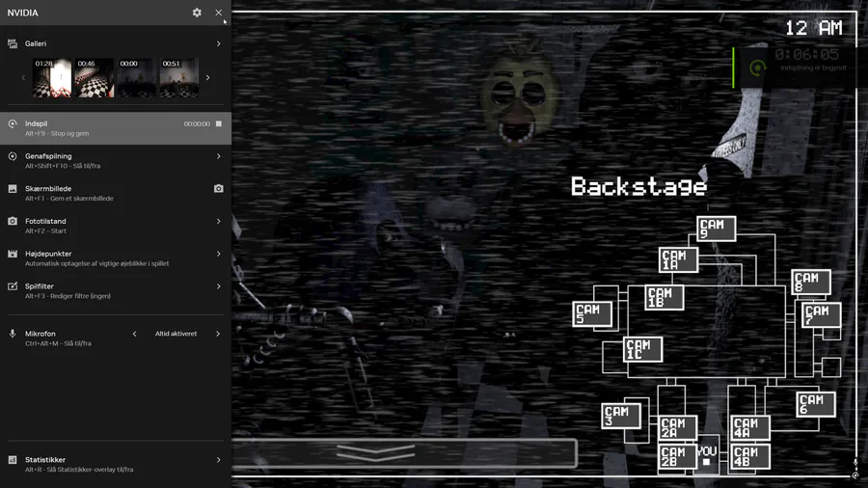
Task: Click the Mikrofon microphone icon
Action: click(x=13, y=334)
